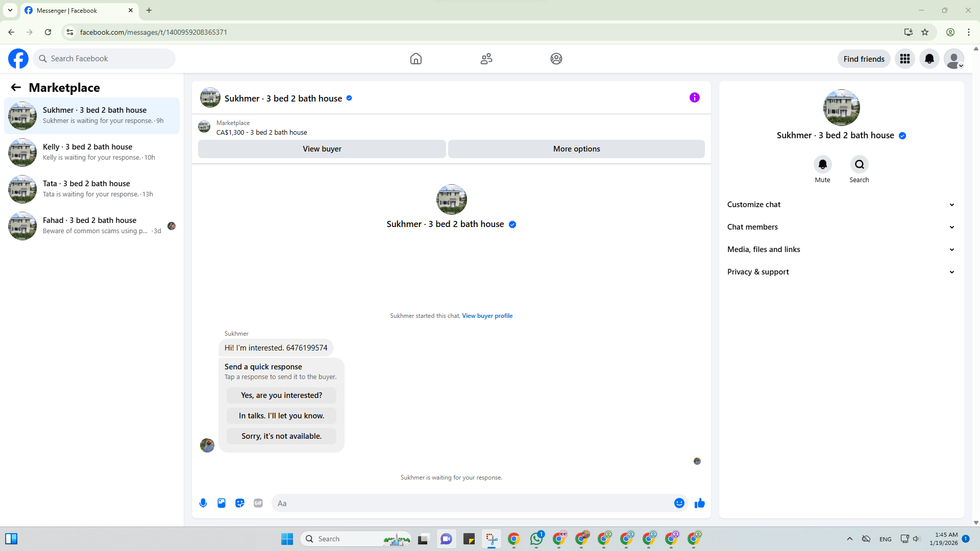Click the browser address bar URL
The height and width of the screenshot is (551, 980).
click(154, 32)
